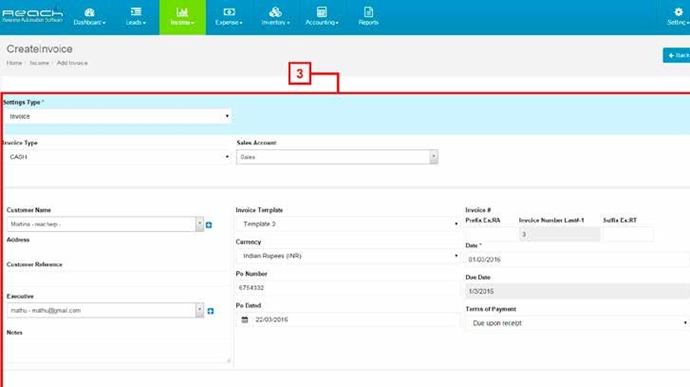
Task: Open the Leads menu icon
Action: (x=136, y=12)
